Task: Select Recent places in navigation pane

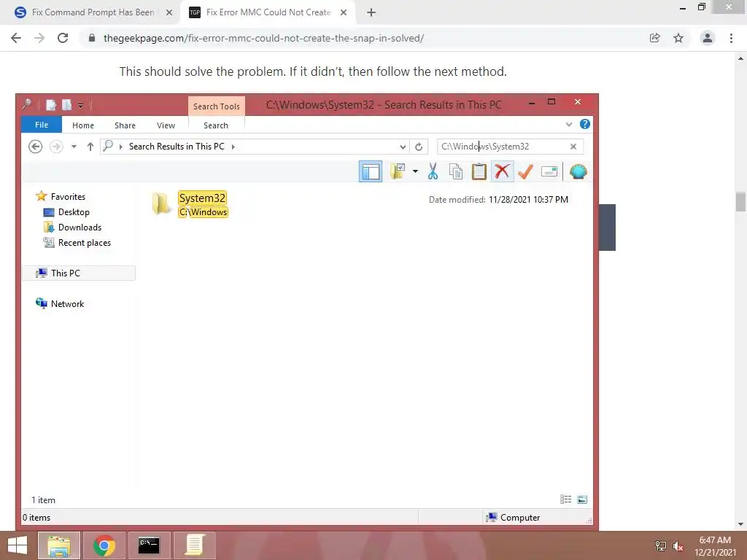Action: click(85, 243)
